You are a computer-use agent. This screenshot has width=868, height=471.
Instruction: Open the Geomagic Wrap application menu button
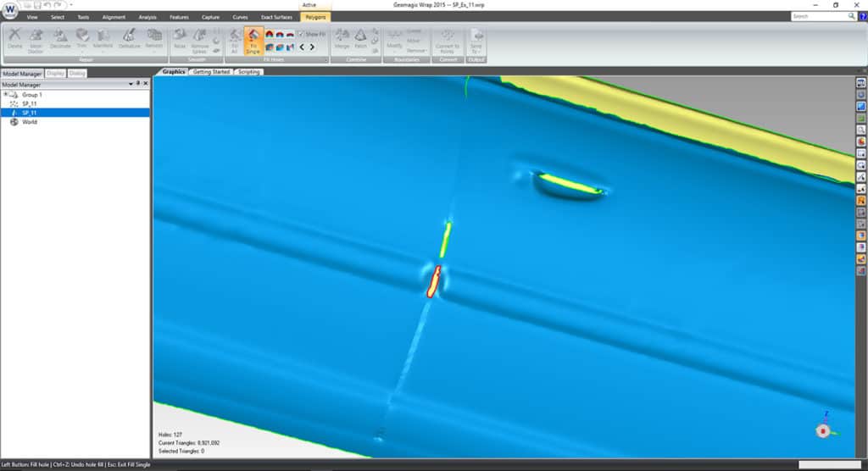10,10
